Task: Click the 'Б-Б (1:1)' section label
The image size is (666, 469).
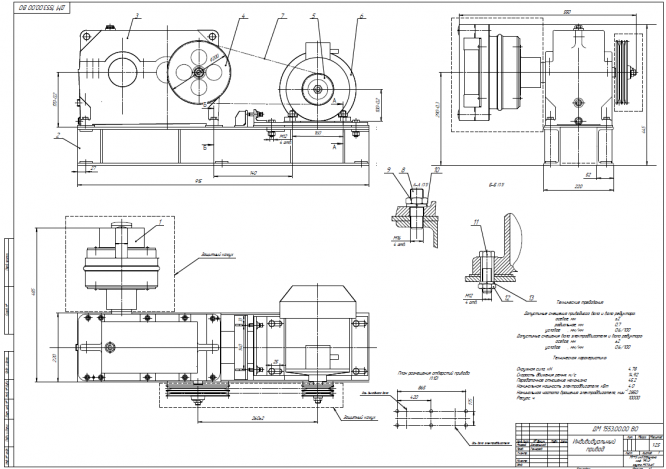Action: click(496, 185)
